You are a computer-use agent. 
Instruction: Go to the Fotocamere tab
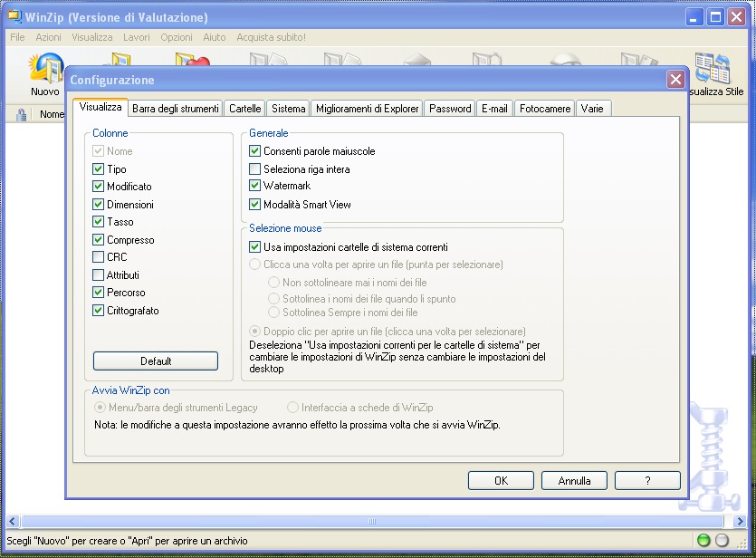point(544,109)
